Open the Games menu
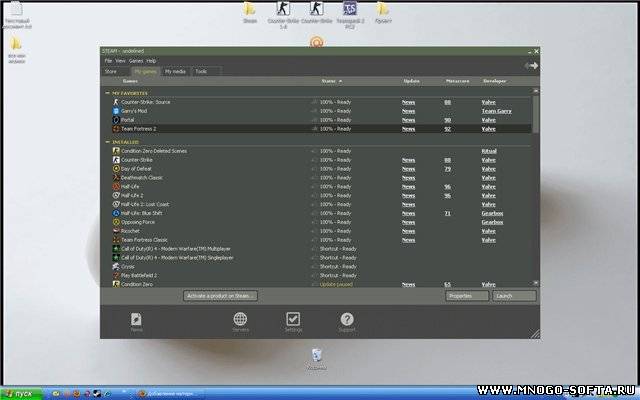 (136, 61)
